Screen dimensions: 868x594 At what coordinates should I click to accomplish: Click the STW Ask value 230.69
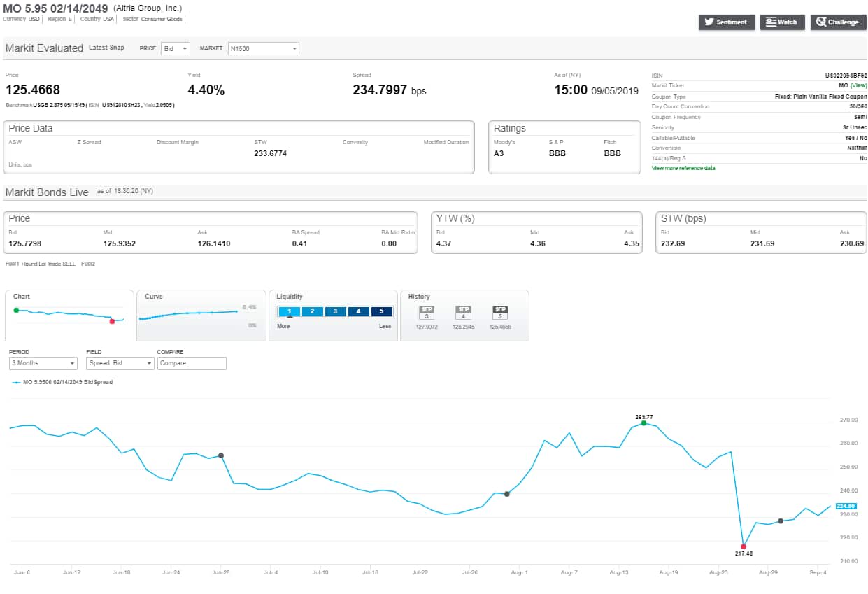click(852, 243)
